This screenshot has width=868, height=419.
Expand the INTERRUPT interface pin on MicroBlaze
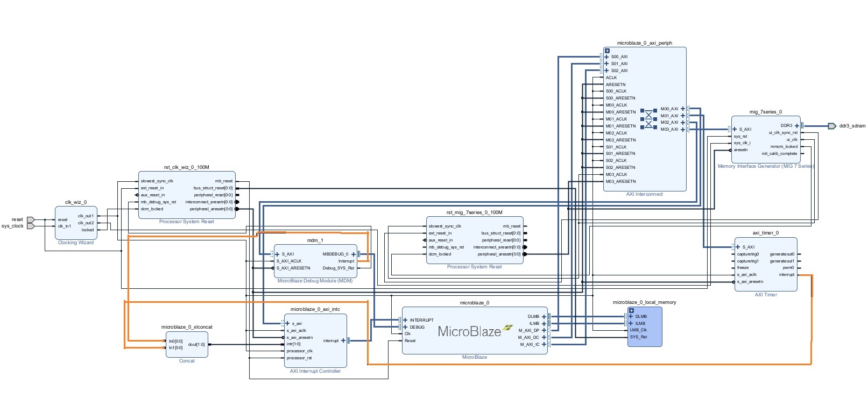point(405,320)
